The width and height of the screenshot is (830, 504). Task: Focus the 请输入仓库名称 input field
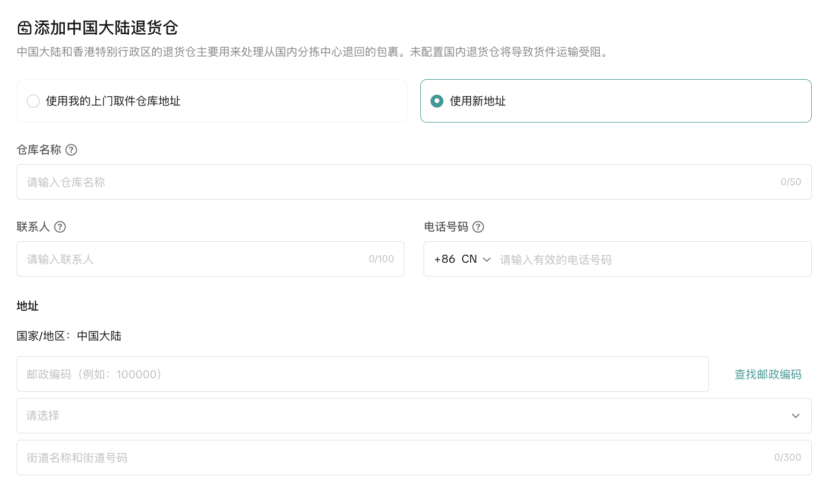coord(396,182)
